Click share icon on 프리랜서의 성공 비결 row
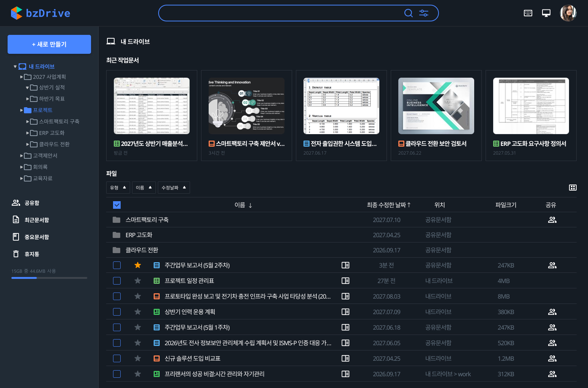The height and width of the screenshot is (388, 588). [552, 374]
